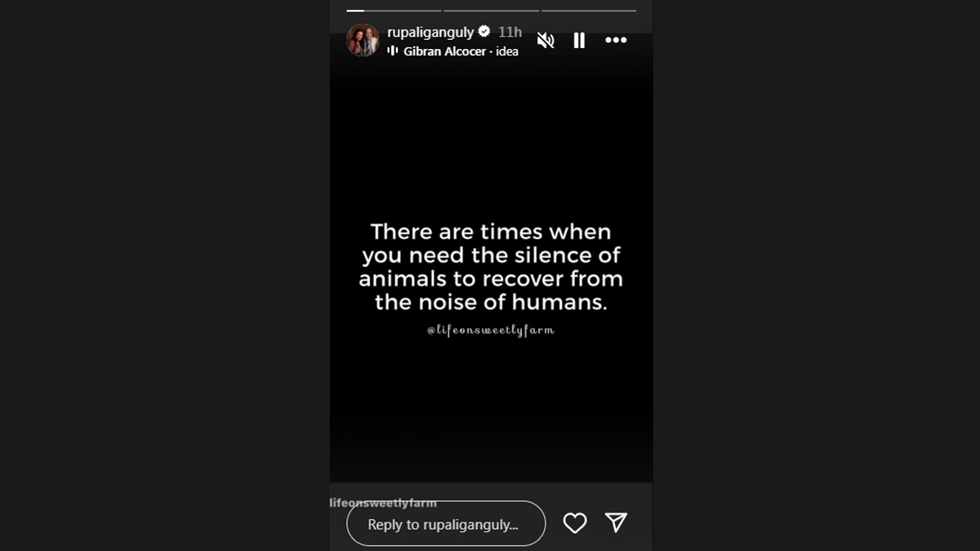980x551 pixels.
Task: Open the three-dot more options menu
Action: (x=616, y=40)
